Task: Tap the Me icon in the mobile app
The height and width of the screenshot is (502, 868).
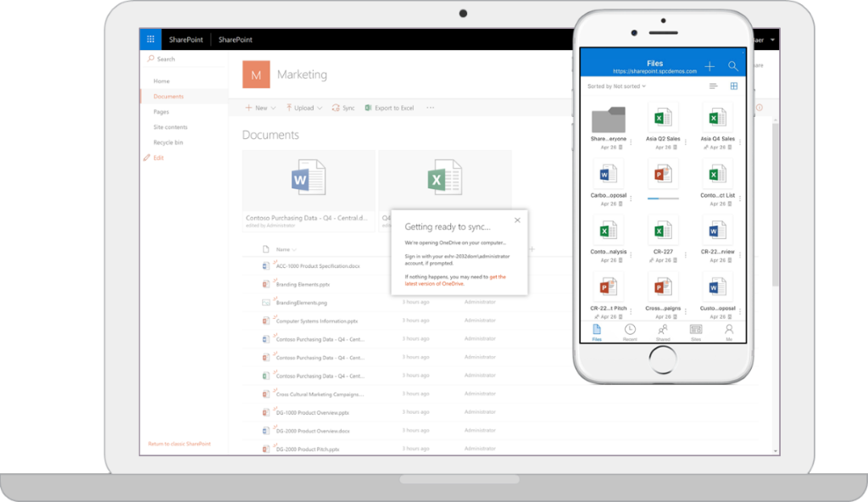Action: pyautogui.click(x=730, y=329)
